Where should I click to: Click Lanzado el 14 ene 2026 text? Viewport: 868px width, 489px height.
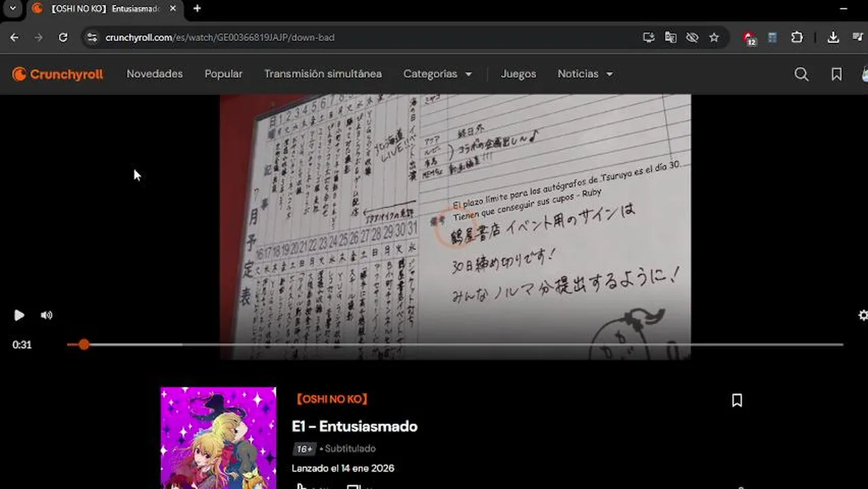tap(343, 468)
